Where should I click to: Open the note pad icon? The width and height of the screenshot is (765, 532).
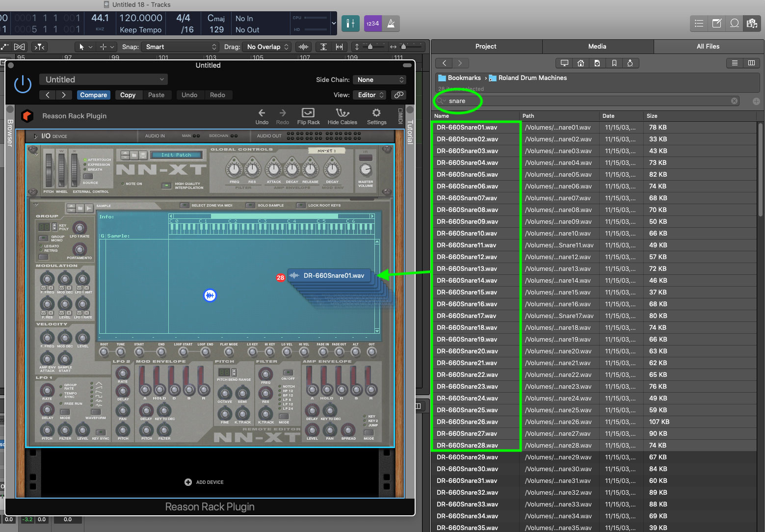click(x=717, y=23)
